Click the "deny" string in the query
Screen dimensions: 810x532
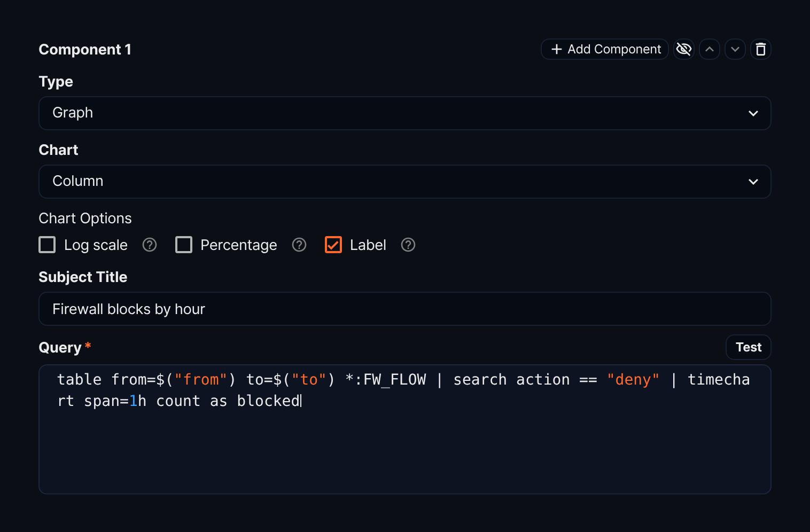(x=633, y=380)
